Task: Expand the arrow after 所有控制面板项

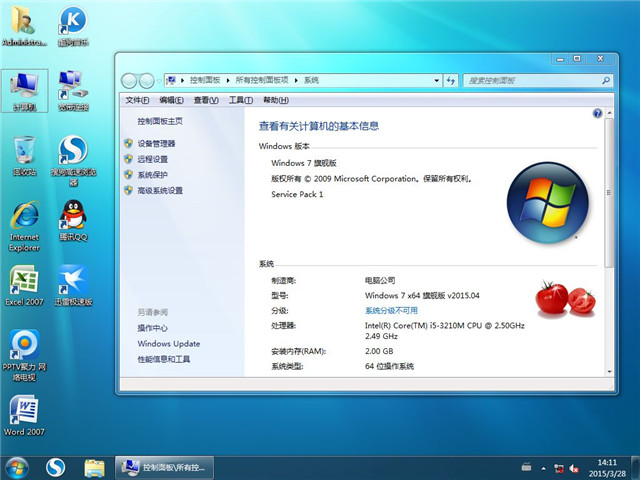Action: pyautogui.click(x=296, y=80)
